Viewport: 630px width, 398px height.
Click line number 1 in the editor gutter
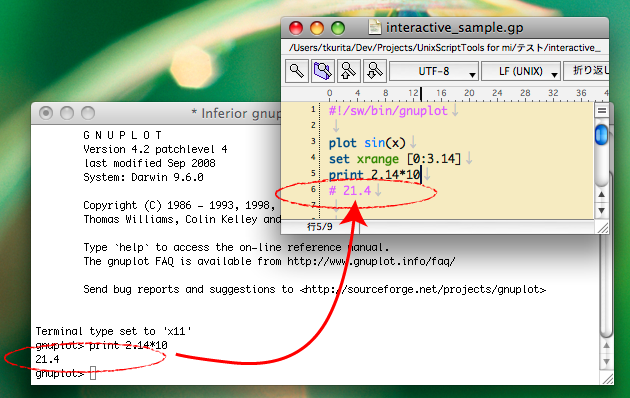point(313,109)
